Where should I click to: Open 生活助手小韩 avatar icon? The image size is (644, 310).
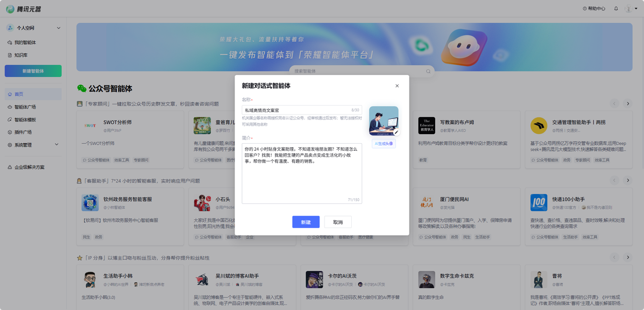90,279
